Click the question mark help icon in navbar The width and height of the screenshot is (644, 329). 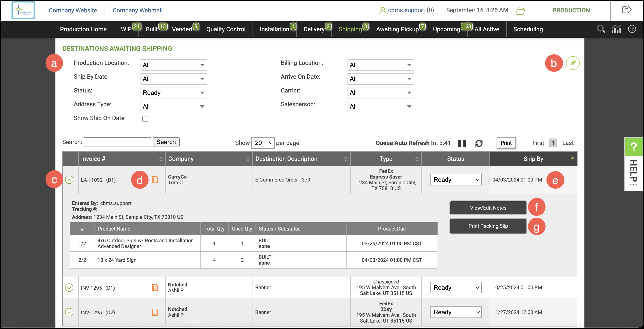click(632, 29)
